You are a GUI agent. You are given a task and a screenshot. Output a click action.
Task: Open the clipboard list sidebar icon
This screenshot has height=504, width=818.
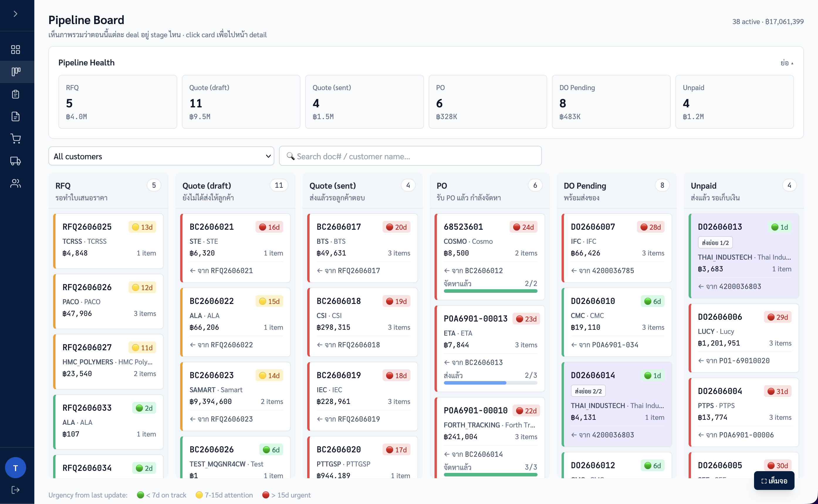click(x=15, y=94)
